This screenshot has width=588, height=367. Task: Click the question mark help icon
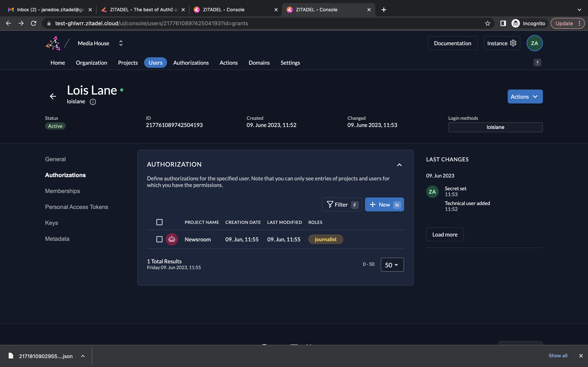(x=537, y=63)
